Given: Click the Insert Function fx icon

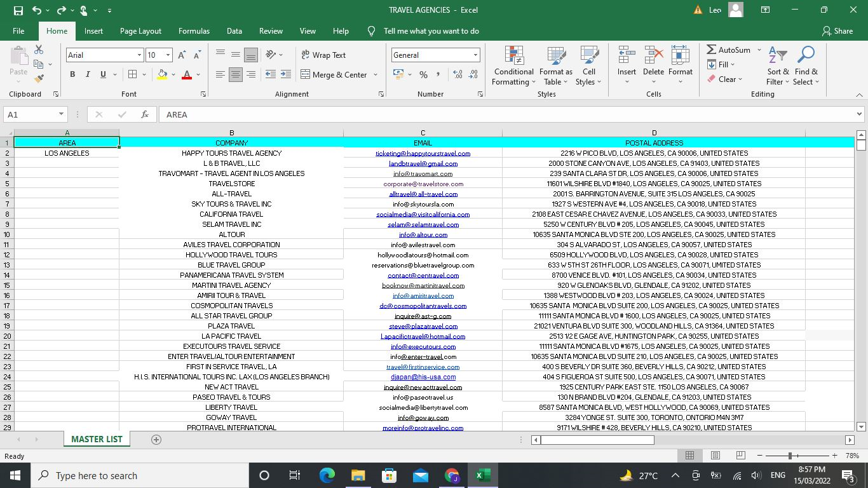Looking at the screenshot, I should coord(145,114).
